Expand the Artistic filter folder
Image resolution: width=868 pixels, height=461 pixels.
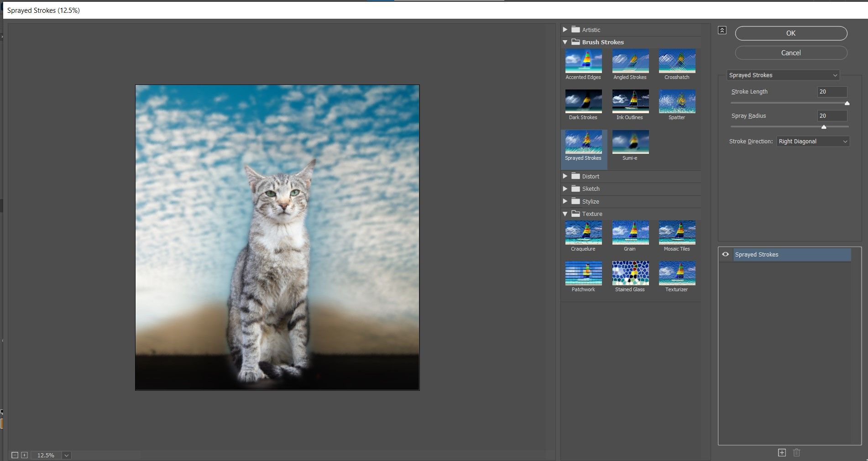(565, 30)
